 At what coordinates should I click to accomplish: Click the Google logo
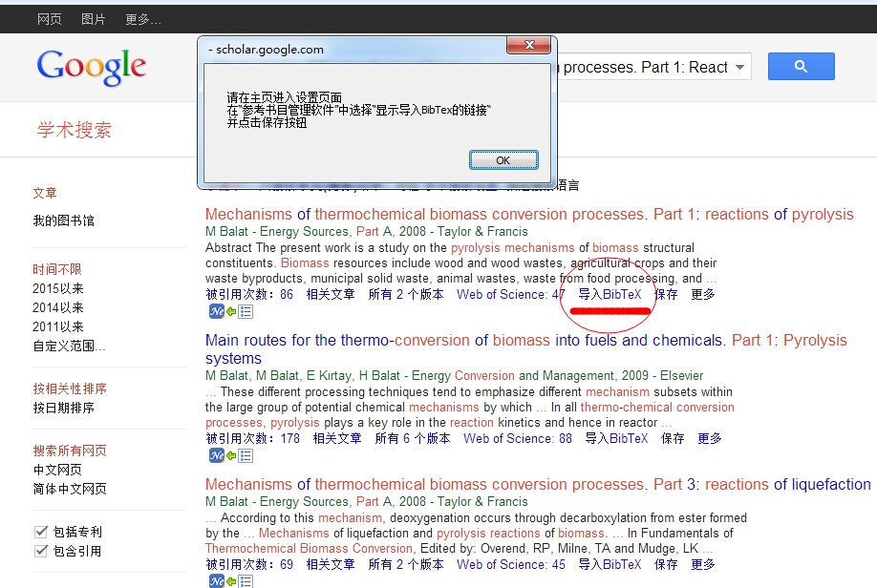coord(92,67)
